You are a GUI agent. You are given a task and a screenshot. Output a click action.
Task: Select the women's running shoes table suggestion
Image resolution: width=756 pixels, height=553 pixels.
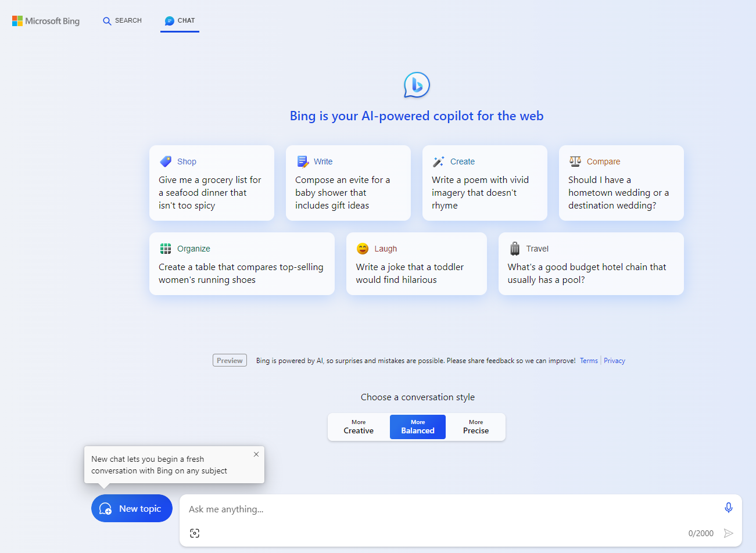242,264
